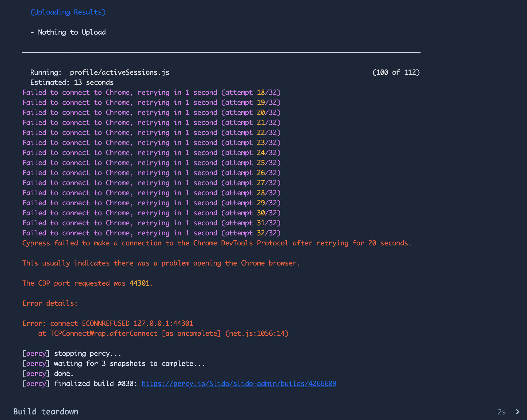The image size is (527, 420).
Task: Click the percy stopping percy log line
Action: (72, 354)
